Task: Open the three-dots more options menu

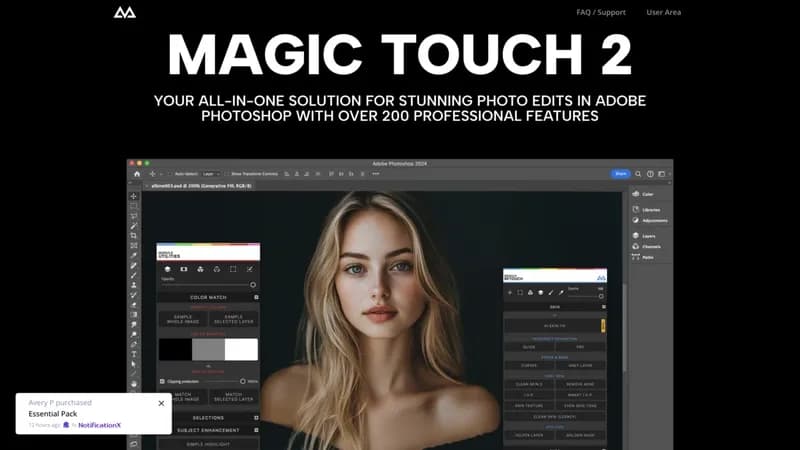Action: [376, 174]
